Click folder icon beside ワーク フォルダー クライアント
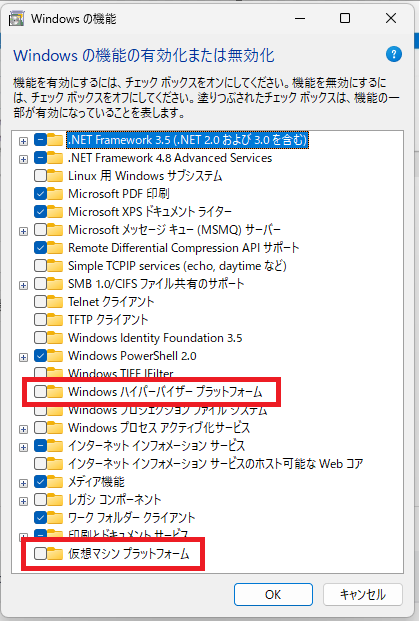The height and width of the screenshot is (621, 420). [x=55, y=518]
